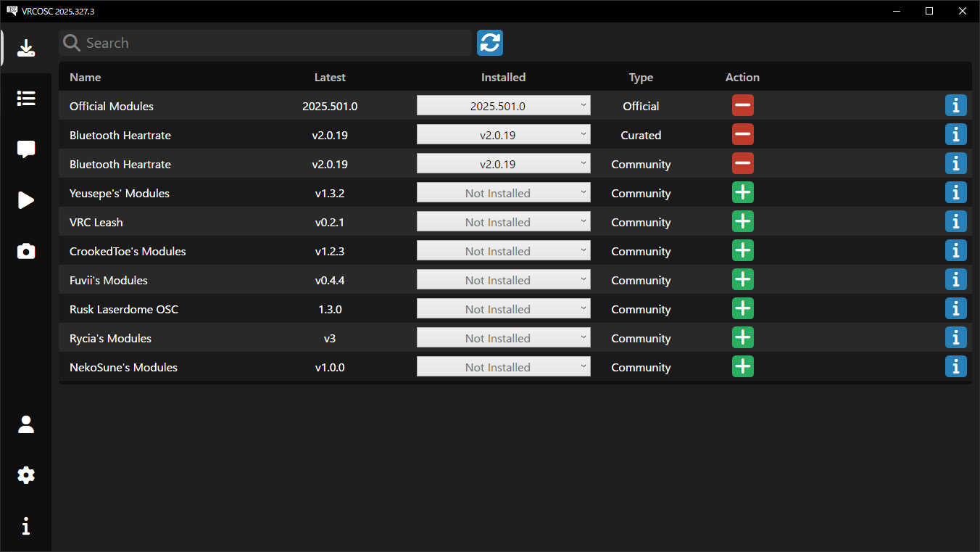The height and width of the screenshot is (552, 980).
Task: Show info for CrookedToe's Modules
Action: click(955, 250)
